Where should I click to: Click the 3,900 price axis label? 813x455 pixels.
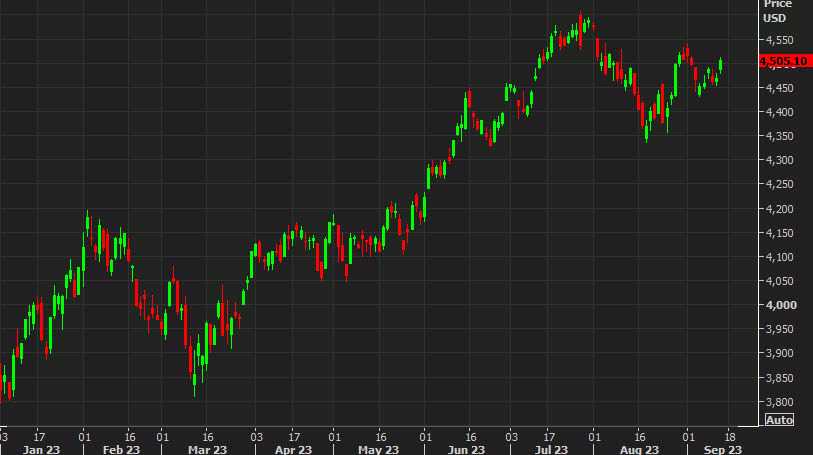(x=779, y=353)
